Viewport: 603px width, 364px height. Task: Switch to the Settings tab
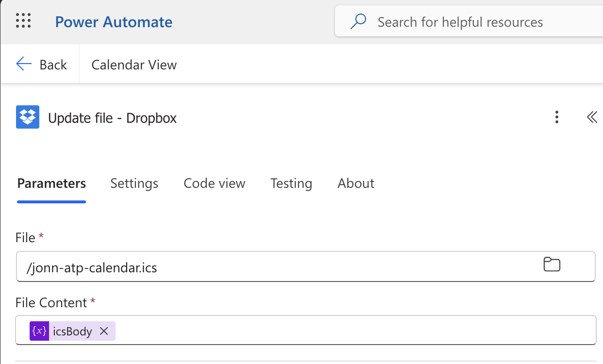(134, 183)
